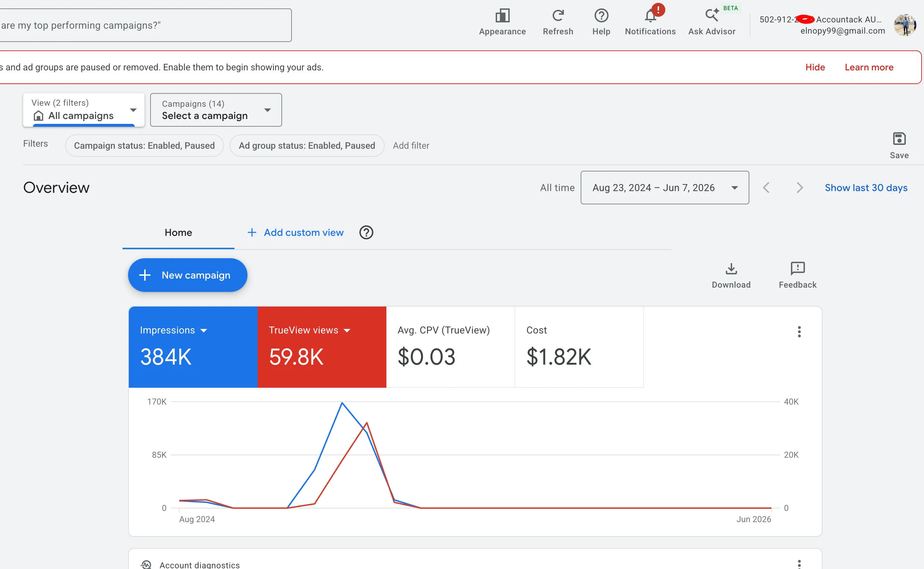Click the search query input field
Image resolution: width=924 pixels, height=569 pixels.
(145, 25)
